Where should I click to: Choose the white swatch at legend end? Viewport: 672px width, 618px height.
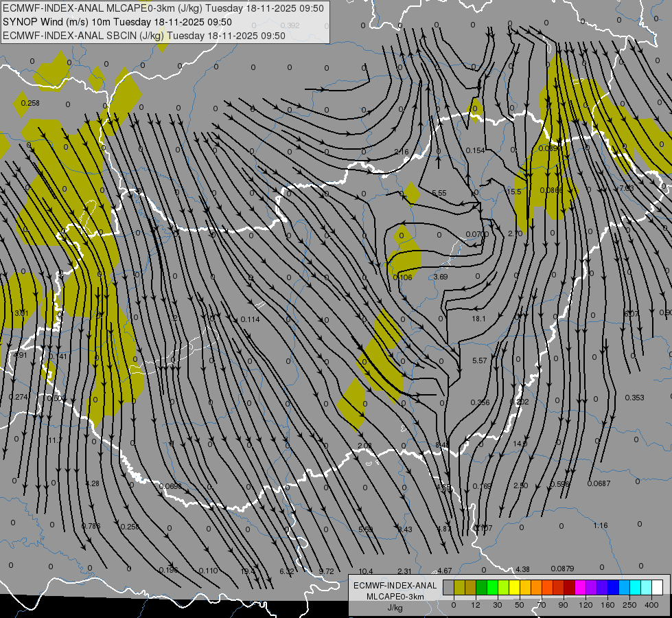coord(657,587)
